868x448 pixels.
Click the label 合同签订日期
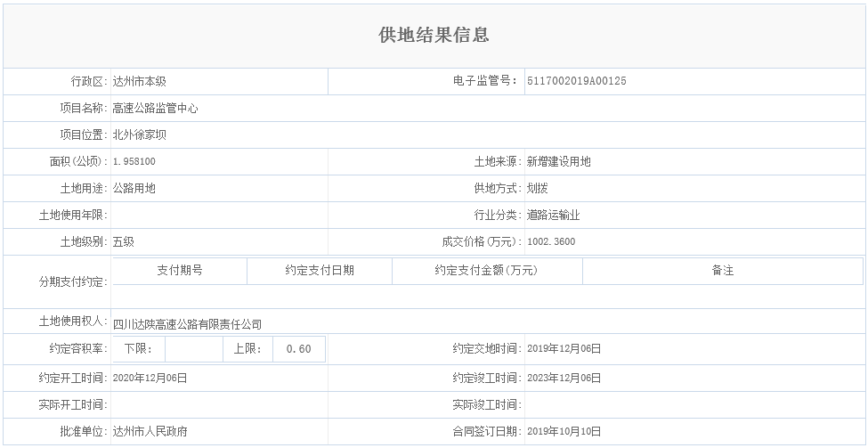[x=487, y=431]
